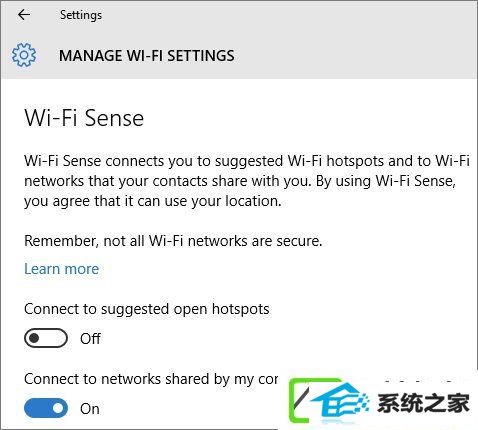This screenshot has height=430, width=478.
Task: Click the "Connect to suggested open hotspots" label
Action: click(x=147, y=309)
